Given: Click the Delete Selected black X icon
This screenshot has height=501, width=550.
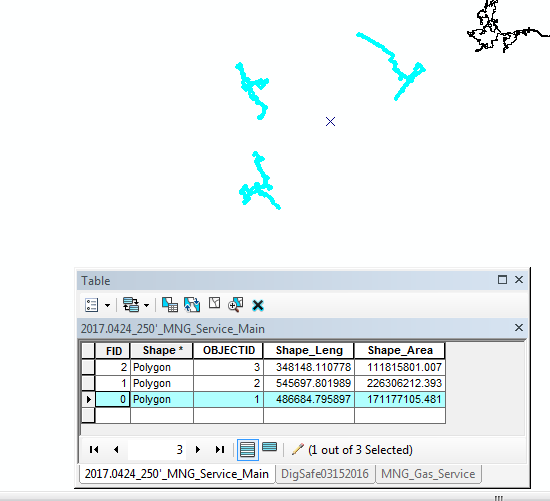Looking at the screenshot, I should (258, 305).
